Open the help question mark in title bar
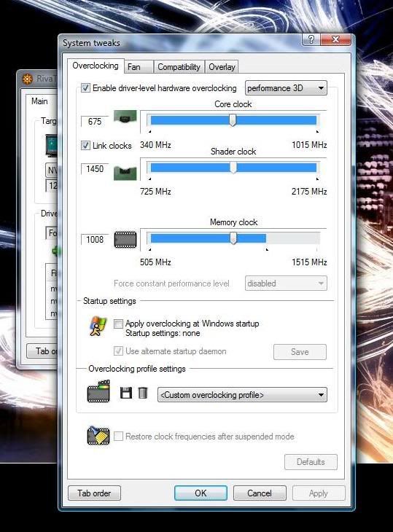Screen dimensions: 393x532 coord(311,40)
